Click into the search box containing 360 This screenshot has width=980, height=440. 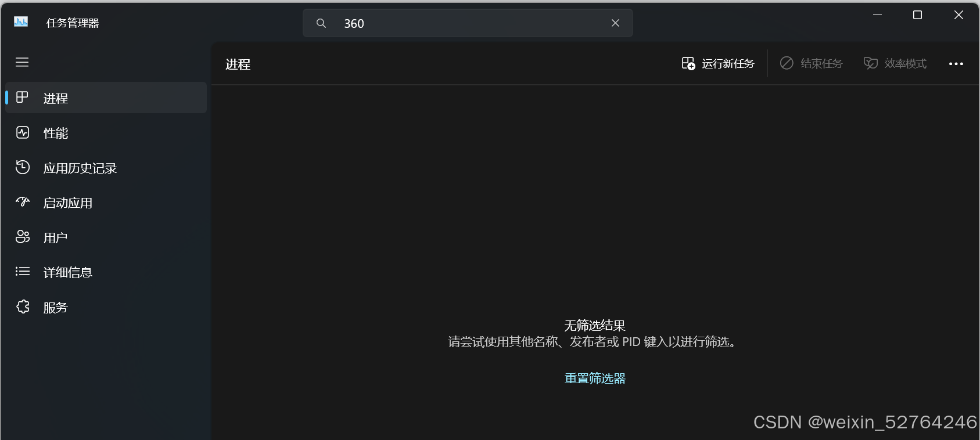click(468, 23)
